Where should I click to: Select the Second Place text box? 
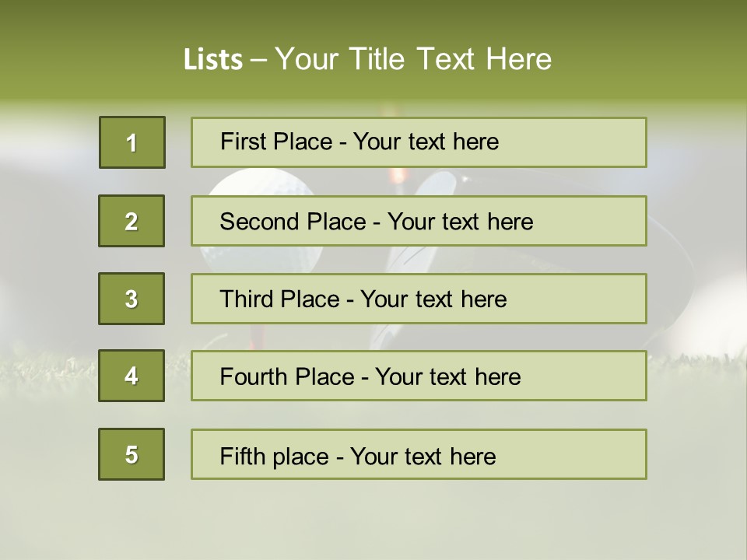point(419,221)
